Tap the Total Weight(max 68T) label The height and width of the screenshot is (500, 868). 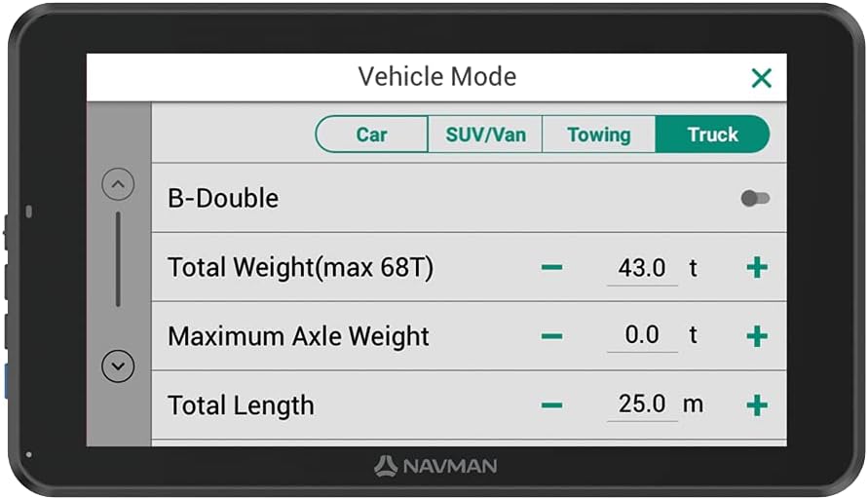pos(300,268)
